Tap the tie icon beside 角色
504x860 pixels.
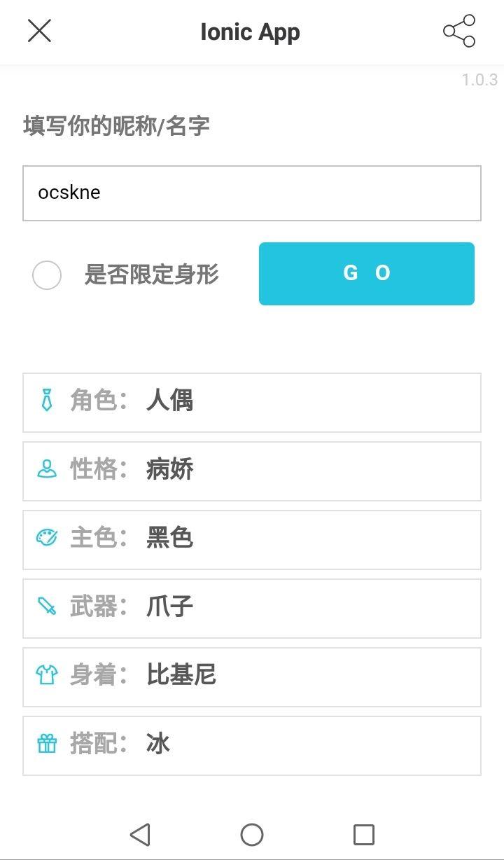(47, 401)
